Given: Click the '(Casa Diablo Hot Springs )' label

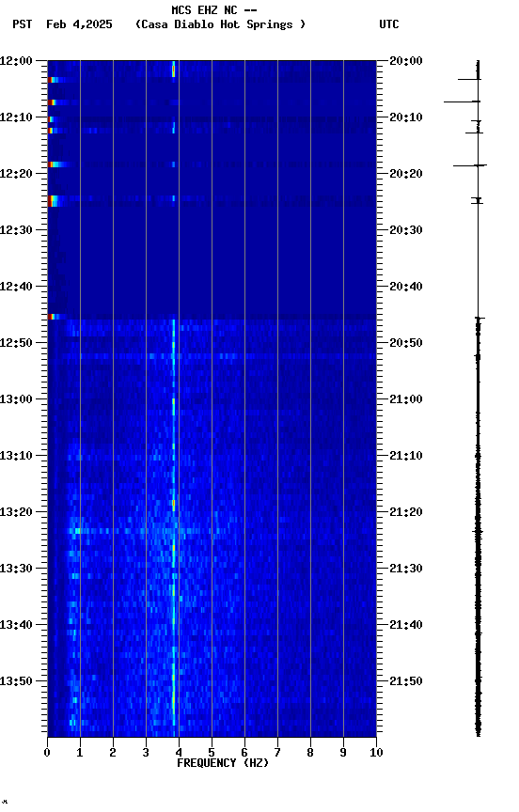Looking at the screenshot, I should [x=220, y=24].
